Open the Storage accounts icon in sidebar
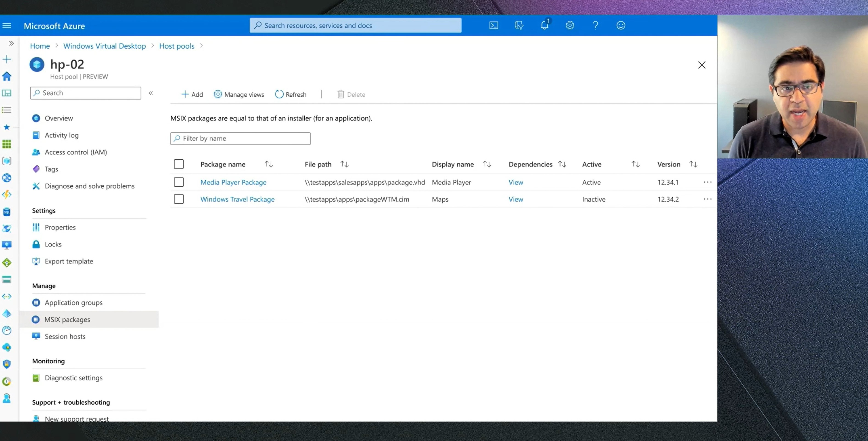The height and width of the screenshot is (441, 868). tap(7, 280)
